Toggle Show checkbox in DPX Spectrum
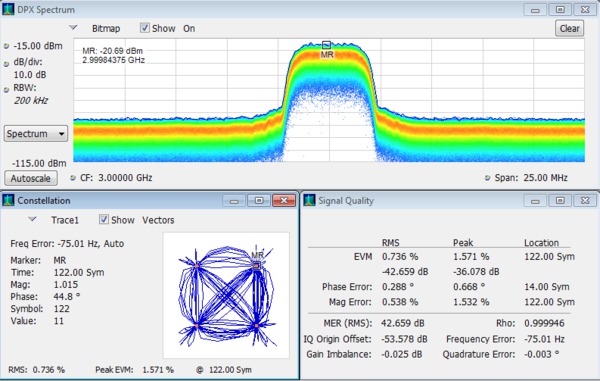Image resolution: width=600 pixels, height=381 pixels. tap(145, 28)
